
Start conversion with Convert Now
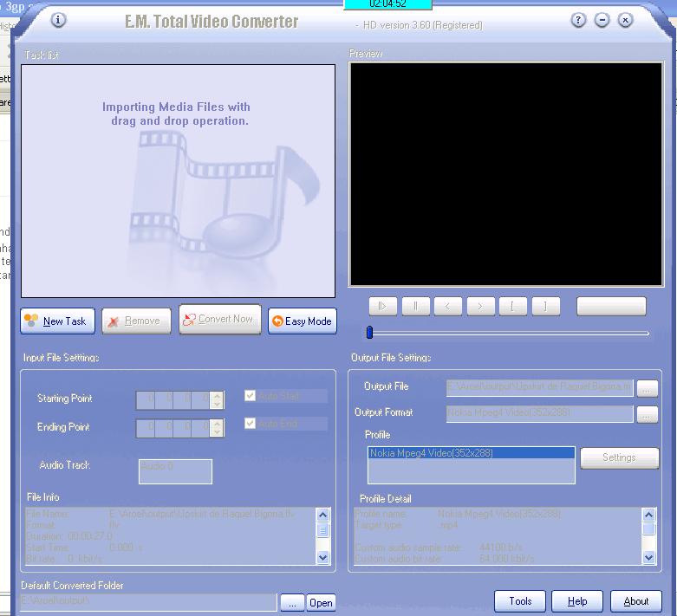[220, 320]
